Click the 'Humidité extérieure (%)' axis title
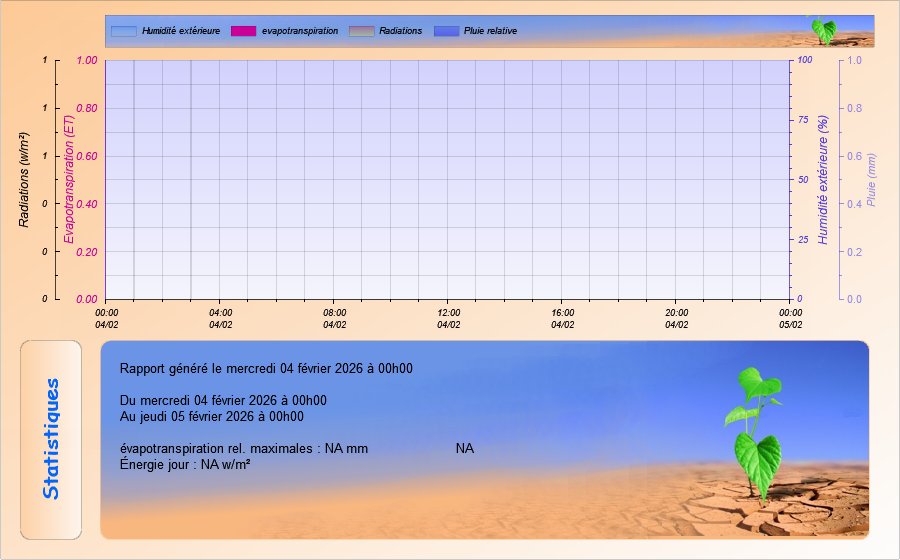The width and height of the screenshot is (900, 560). pos(823,180)
